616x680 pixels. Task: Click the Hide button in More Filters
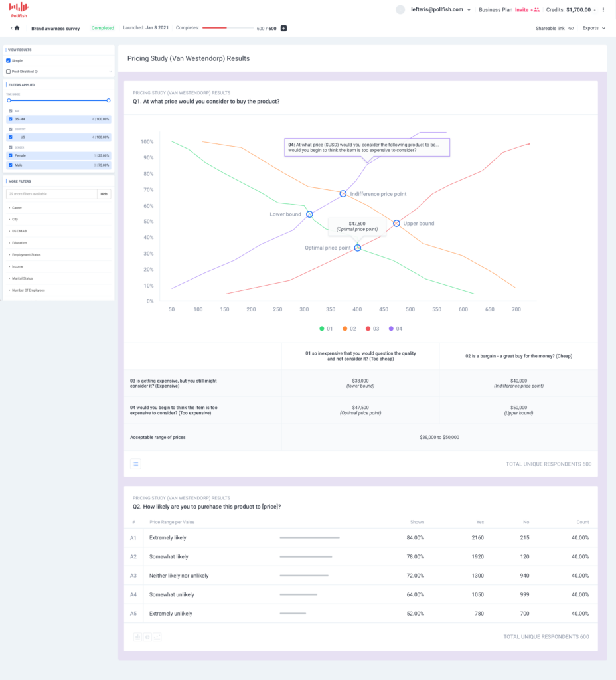tap(104, 194)
